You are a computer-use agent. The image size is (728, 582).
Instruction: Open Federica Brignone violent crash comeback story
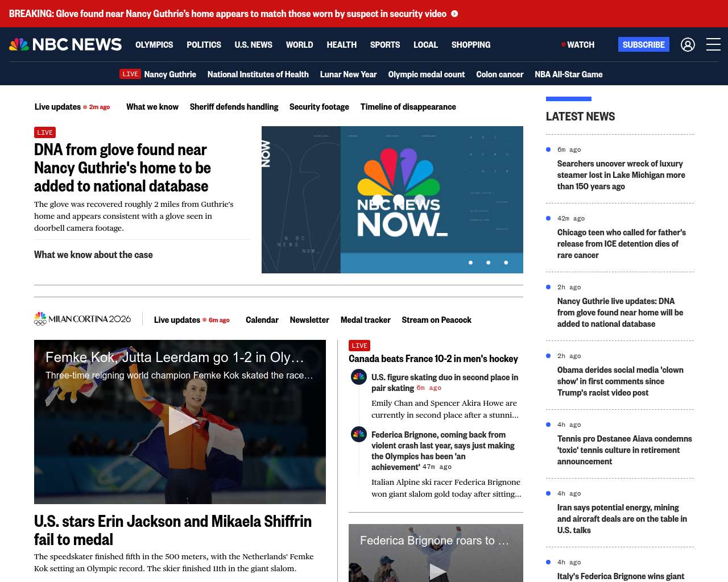coord(443,451)
